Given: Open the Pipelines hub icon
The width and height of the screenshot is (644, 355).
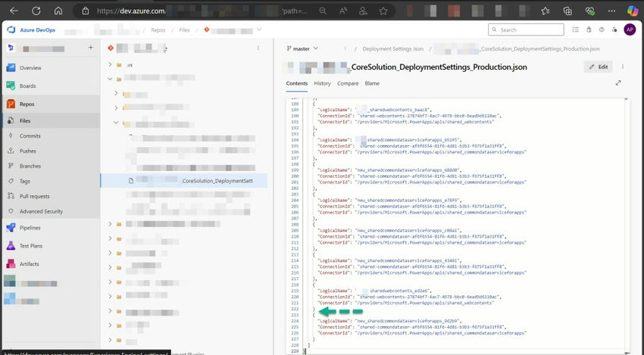Looking at the screenshot, I should coord(11,227).
